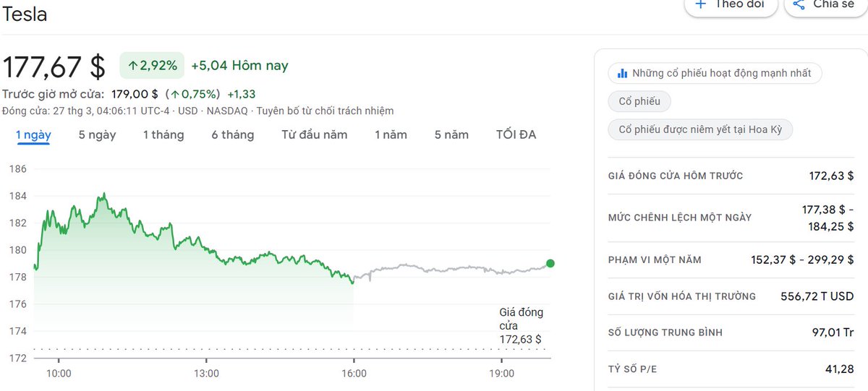Switch to the 5 ngày time range
This screenshot has height=391, width=868.
(x=97, y=135)
